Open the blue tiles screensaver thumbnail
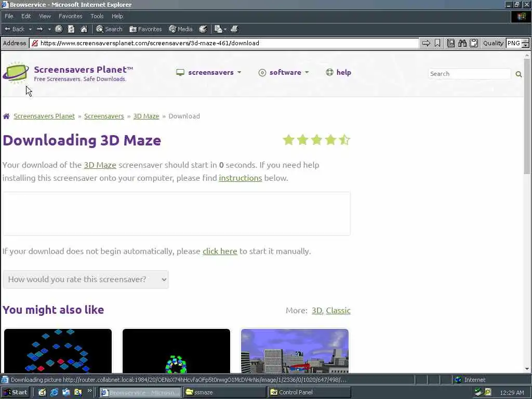This screenshot has width=532, height=399. [58, 351]
